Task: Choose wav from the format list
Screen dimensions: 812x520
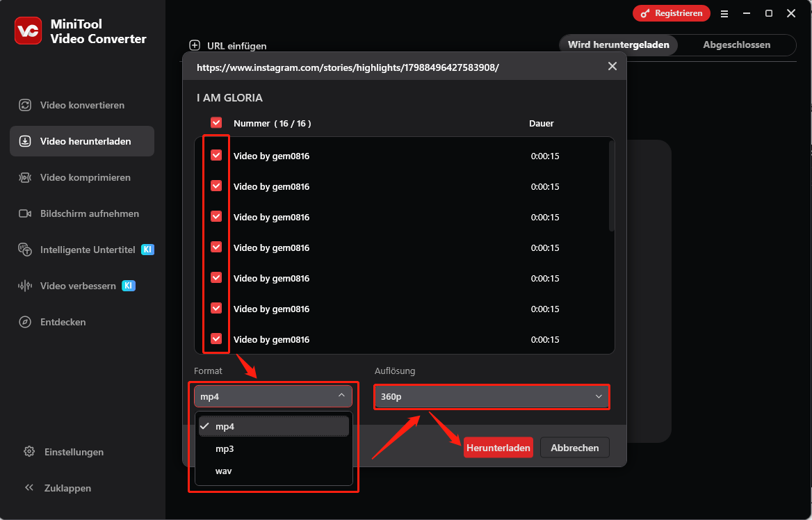Action: (273, 471)
